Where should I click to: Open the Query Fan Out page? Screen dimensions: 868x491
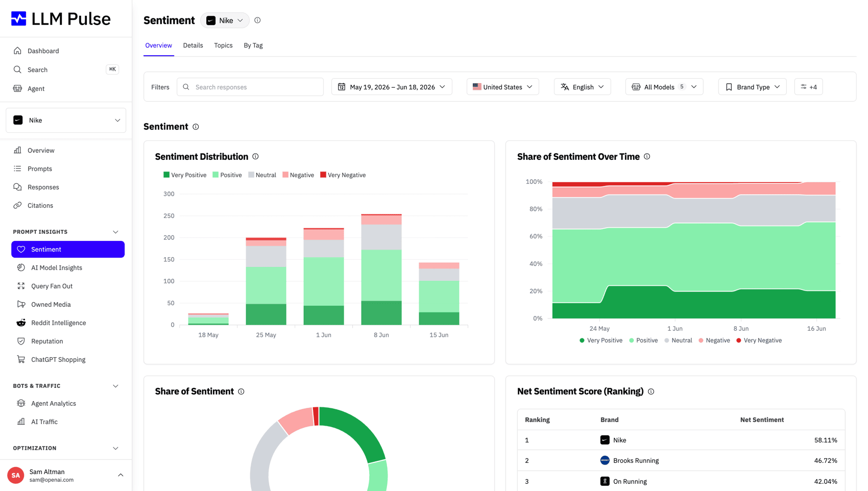click(52, 286)
